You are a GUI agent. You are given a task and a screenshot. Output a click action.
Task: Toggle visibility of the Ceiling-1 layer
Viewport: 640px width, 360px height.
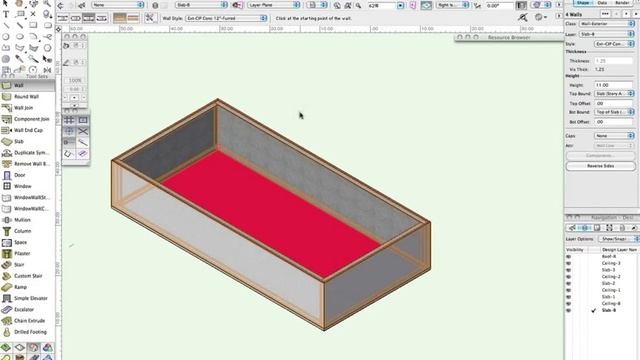click(x=569, y=290)
